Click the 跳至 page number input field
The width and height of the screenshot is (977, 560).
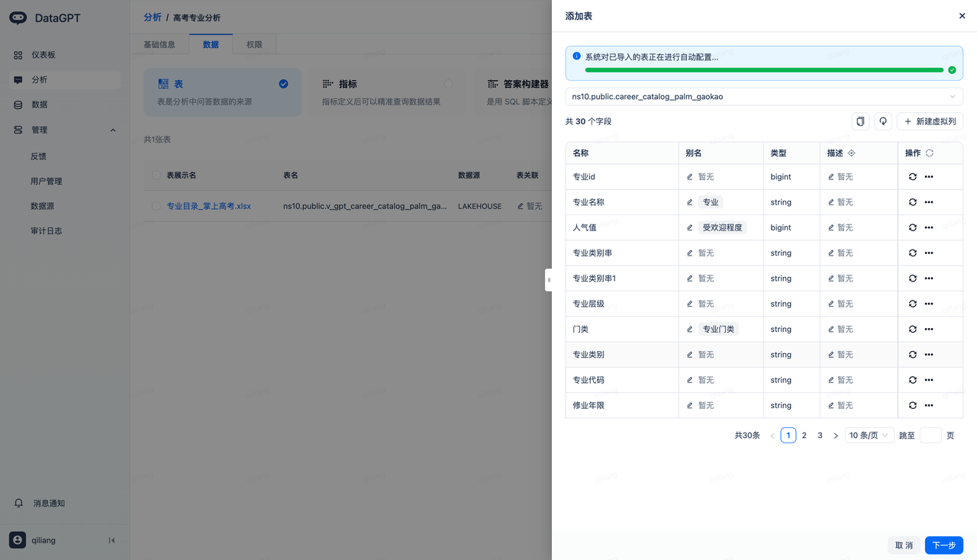[930, 436]
